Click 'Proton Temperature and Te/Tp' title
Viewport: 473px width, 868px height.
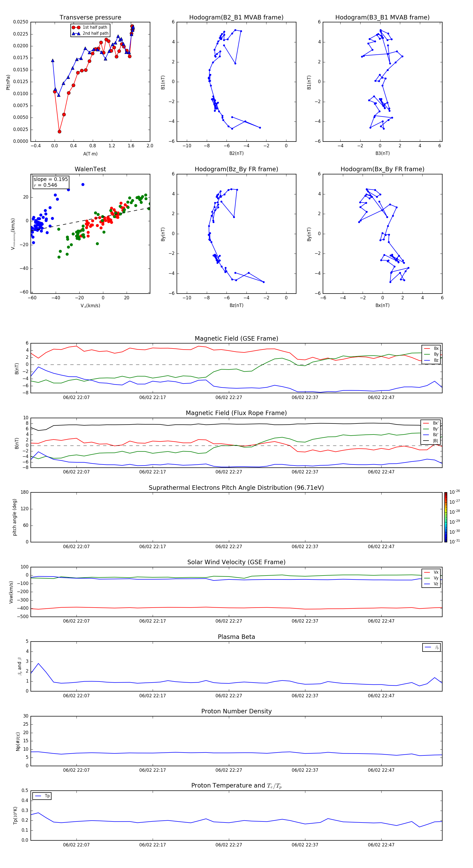coord(236,786)
